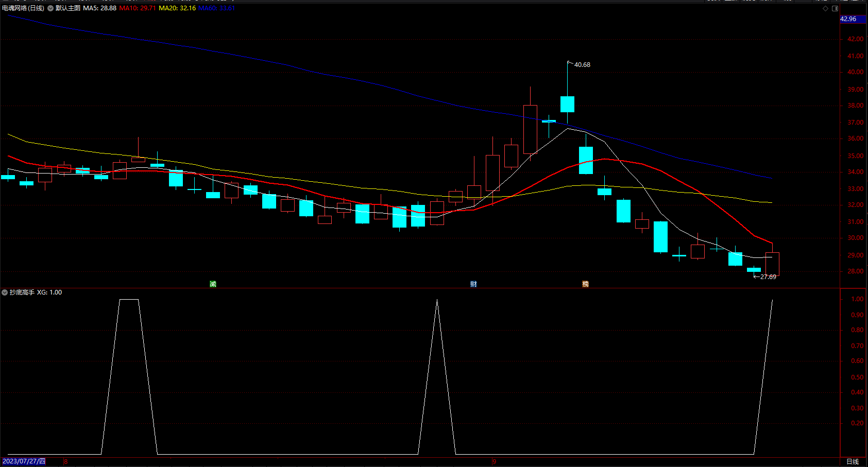Expand the 抄底高手 indicator dropdown arrow
Viewport: 868px width, 467px height.
[x=5, y=292]
